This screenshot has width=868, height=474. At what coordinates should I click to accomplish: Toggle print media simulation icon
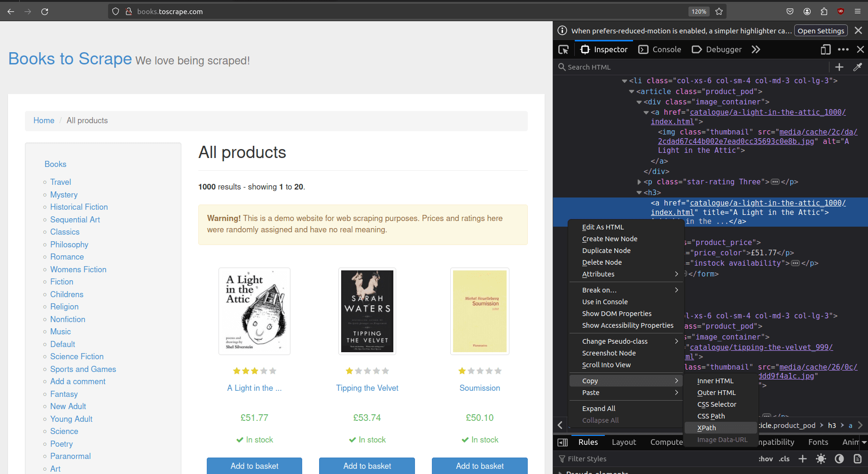pyautogui.click(x=858, y=458)
